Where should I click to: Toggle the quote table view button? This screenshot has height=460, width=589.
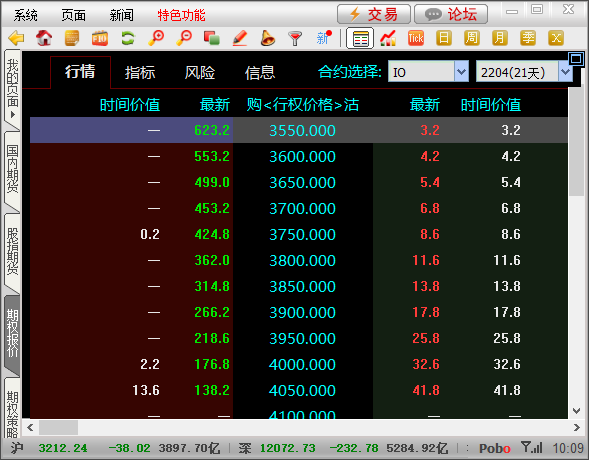[360, 38]
